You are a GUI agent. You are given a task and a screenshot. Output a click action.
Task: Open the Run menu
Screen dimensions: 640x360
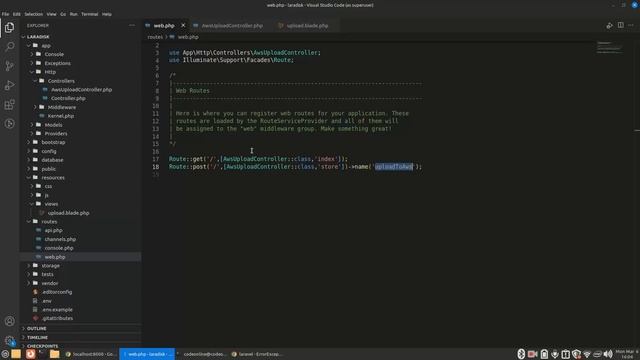[73, 14]
